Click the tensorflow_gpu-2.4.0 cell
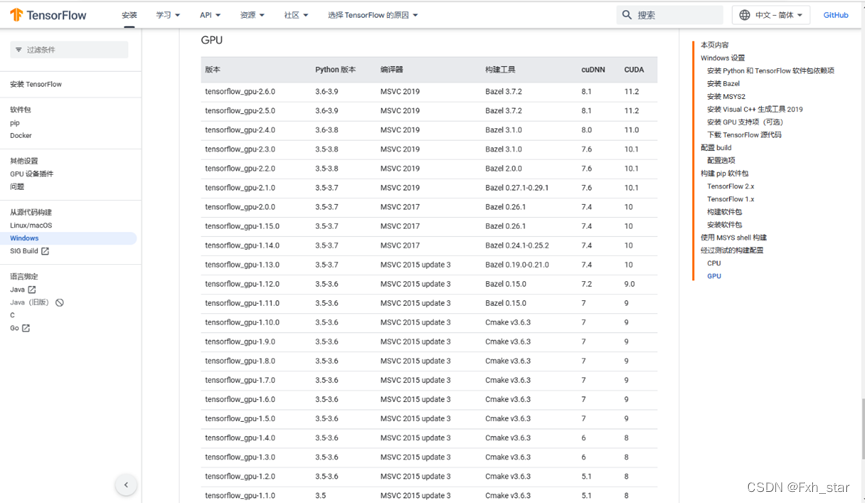The image size is (865, 503). (240, 130)
